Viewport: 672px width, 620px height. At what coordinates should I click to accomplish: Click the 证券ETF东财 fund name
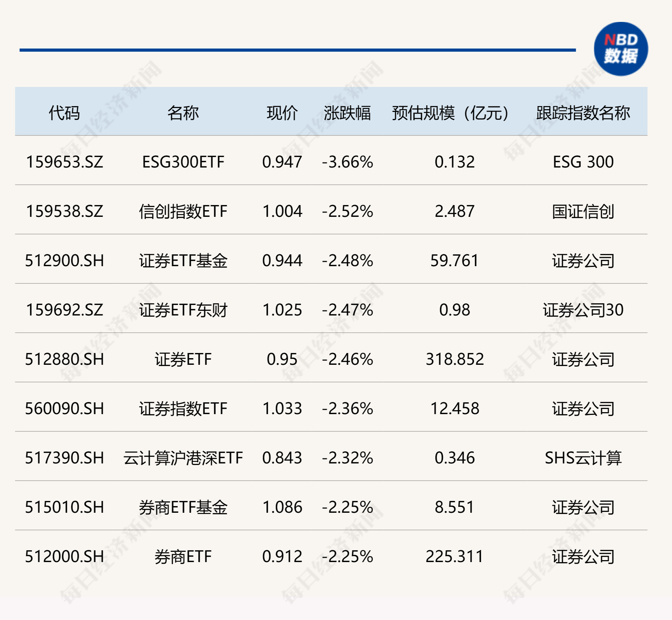(183, 310)
